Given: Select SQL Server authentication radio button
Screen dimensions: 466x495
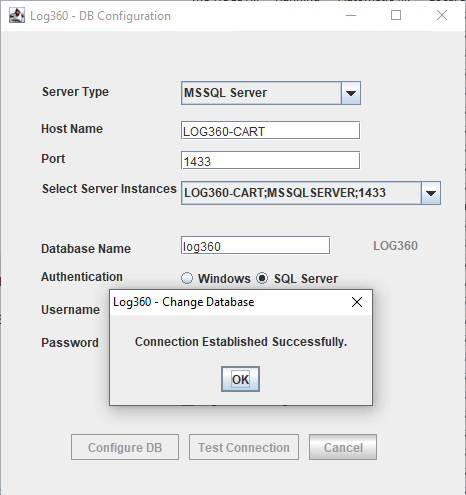Looking at the screenshot, I should pyautogui.click(x=262, y=278).
